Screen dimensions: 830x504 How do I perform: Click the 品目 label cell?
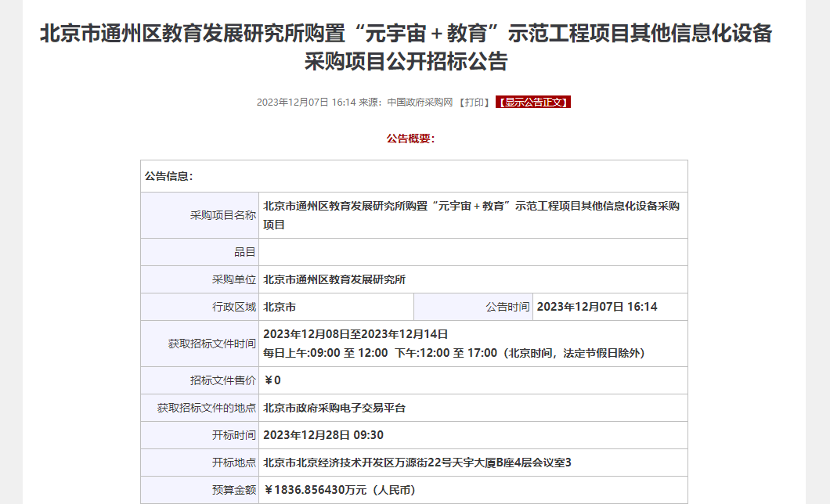(x=200, y=252)
